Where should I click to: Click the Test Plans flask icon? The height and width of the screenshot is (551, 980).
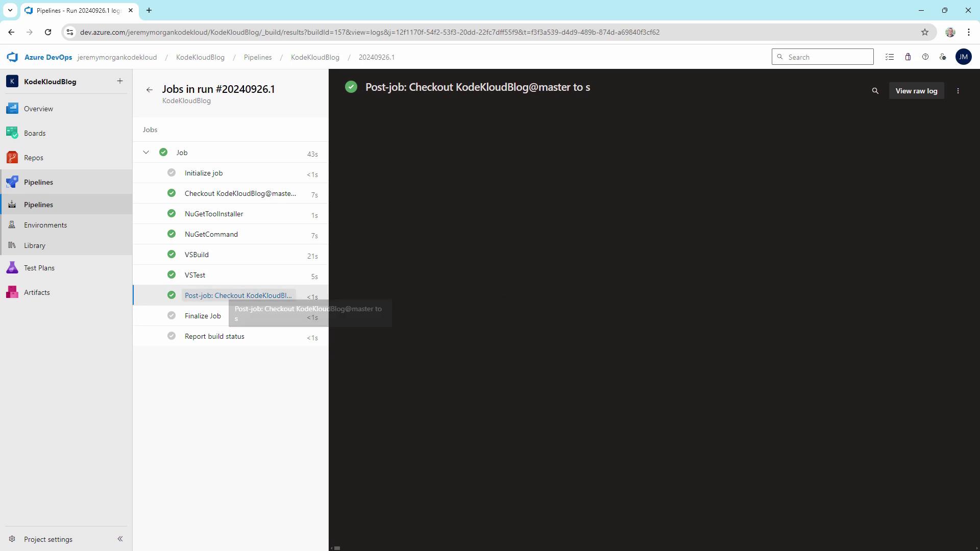(x=12, y=268)
